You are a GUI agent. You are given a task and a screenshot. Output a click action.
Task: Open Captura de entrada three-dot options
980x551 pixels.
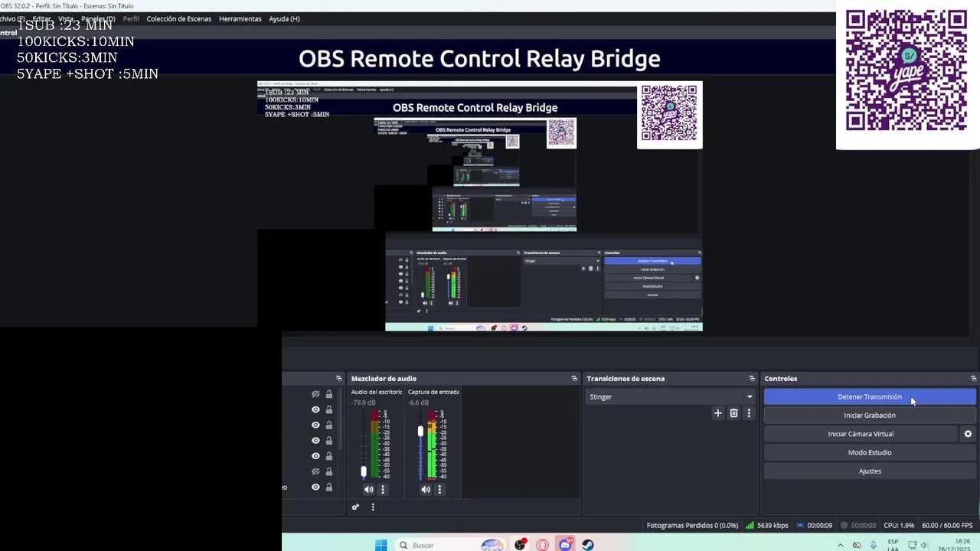tap(439, 490)
